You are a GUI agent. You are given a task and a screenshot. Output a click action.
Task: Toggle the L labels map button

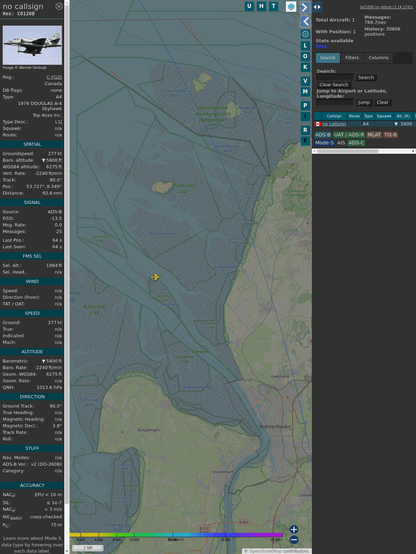coord(305,46)
